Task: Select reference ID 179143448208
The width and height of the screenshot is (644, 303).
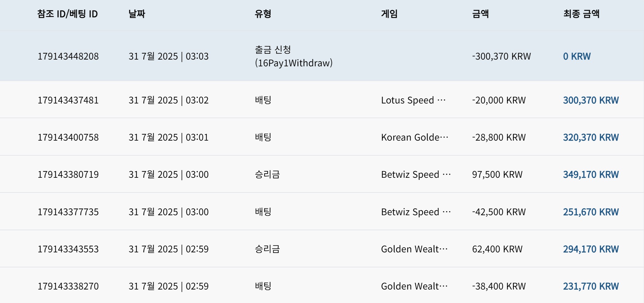Action: (68, 56)
